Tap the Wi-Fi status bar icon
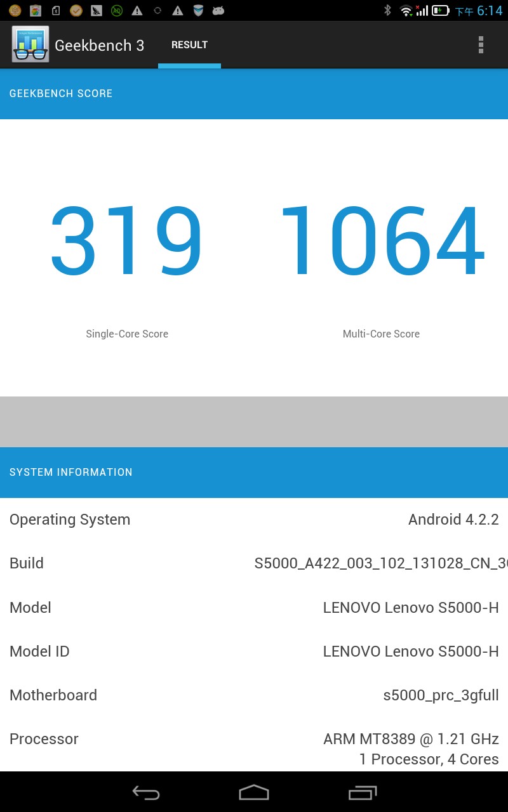508x812 pixels. point(406,11)
